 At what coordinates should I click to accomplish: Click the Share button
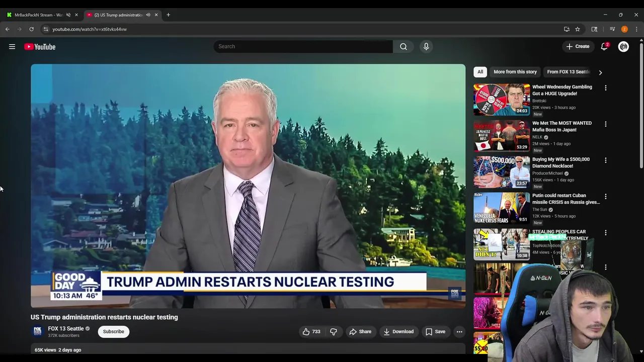point(360,332)
